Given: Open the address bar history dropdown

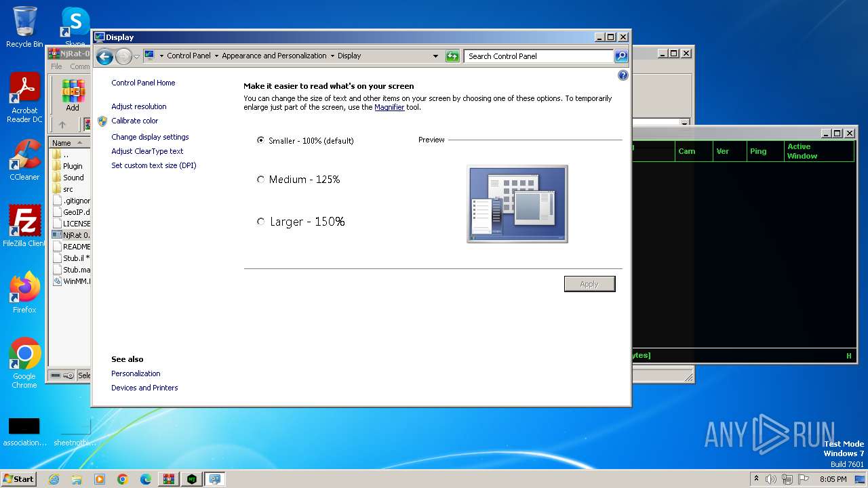Looking at the screenshot, I should coord(435,56).
